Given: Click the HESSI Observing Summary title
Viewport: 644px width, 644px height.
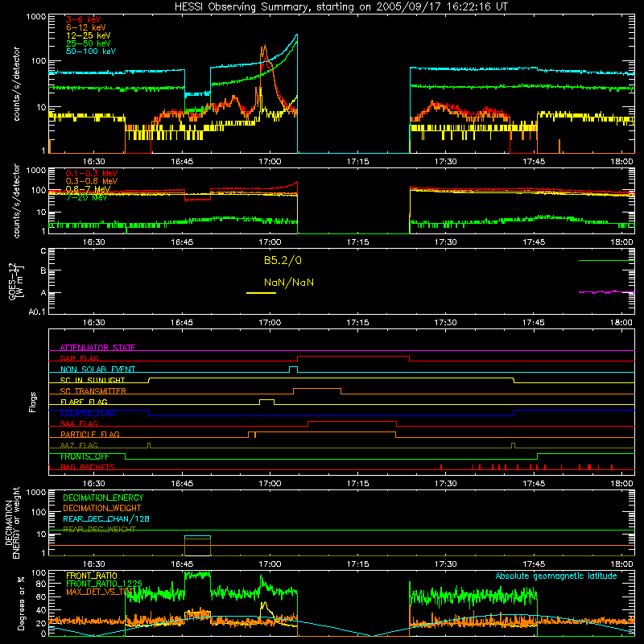Looking at the screenshot, I should pyautogui.click(x=341, y=6).
